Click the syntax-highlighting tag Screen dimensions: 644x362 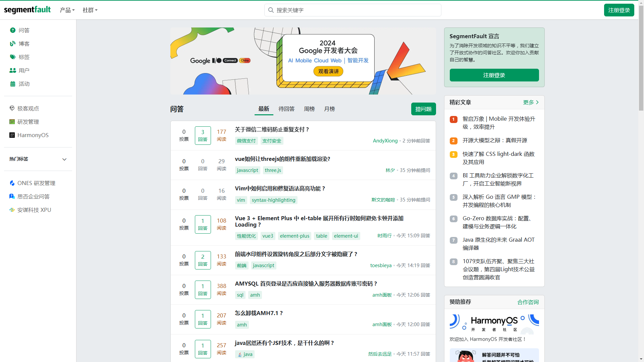click(274, 200)
